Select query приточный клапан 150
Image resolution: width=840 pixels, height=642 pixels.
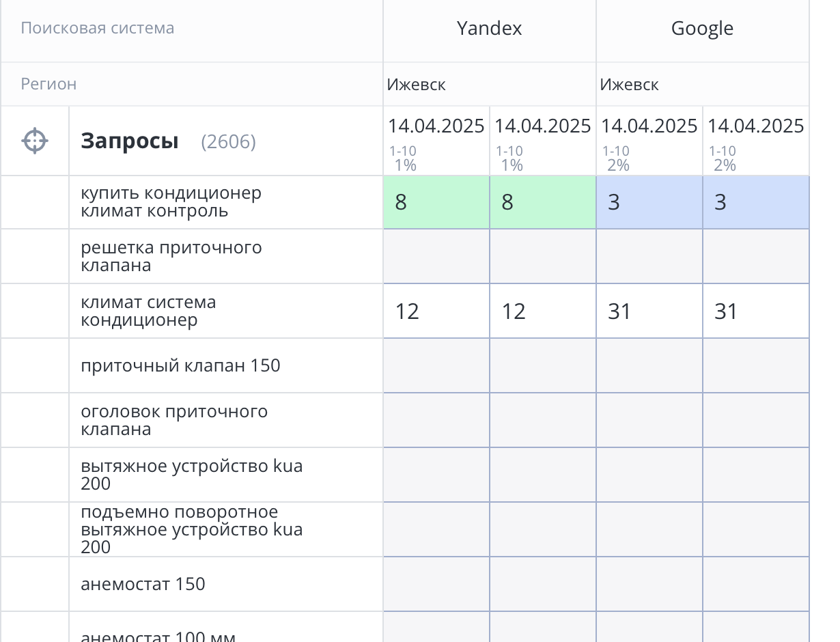pyautogui.click(x=181, y=365)
